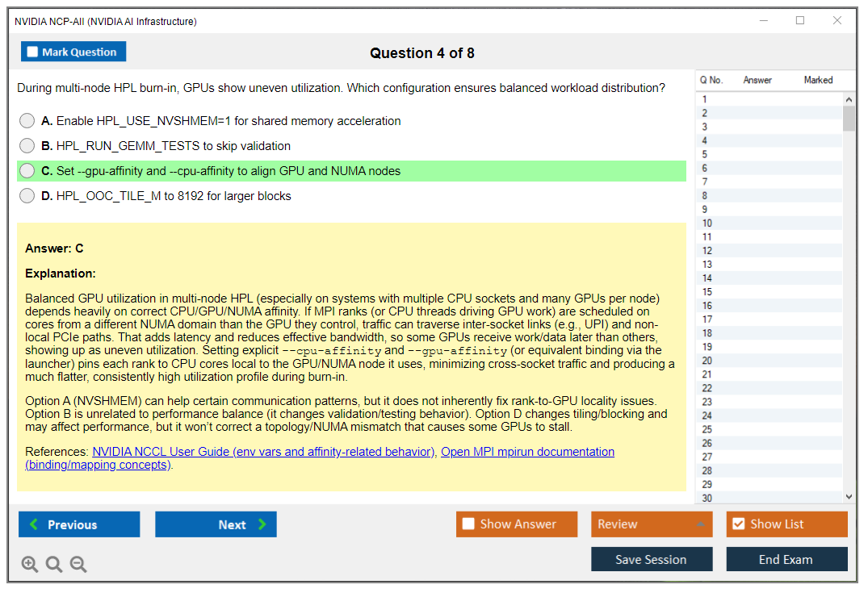Image resolution: width=868 pixels, height=593 pixels.
Task: Choose option B HPL_RUN_GEMM_TESTS radio button
Action: [x=27, y=146]
